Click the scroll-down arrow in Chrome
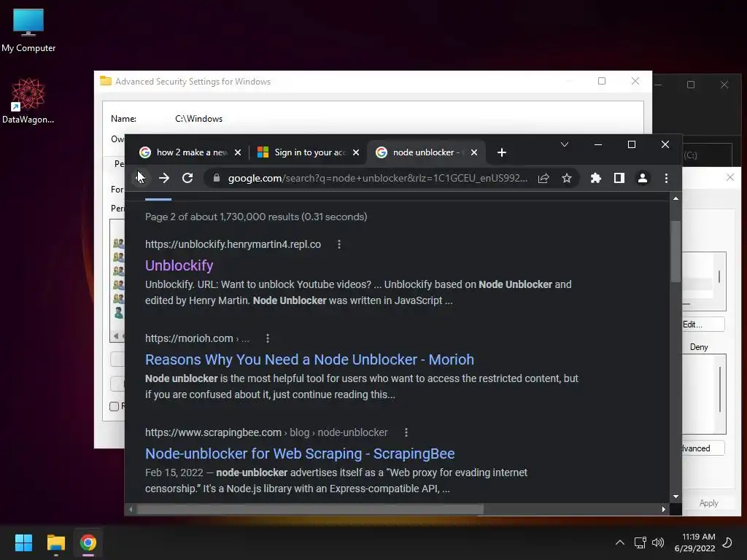This screenshot has height=560, width=747. point(676,497)
